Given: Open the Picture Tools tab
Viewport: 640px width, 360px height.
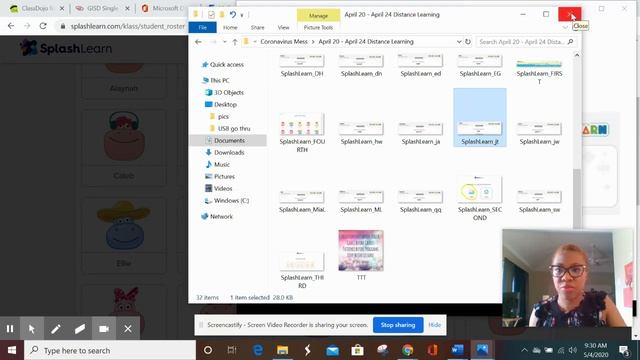Looking at the screenshot, I should tap(318, 27).
